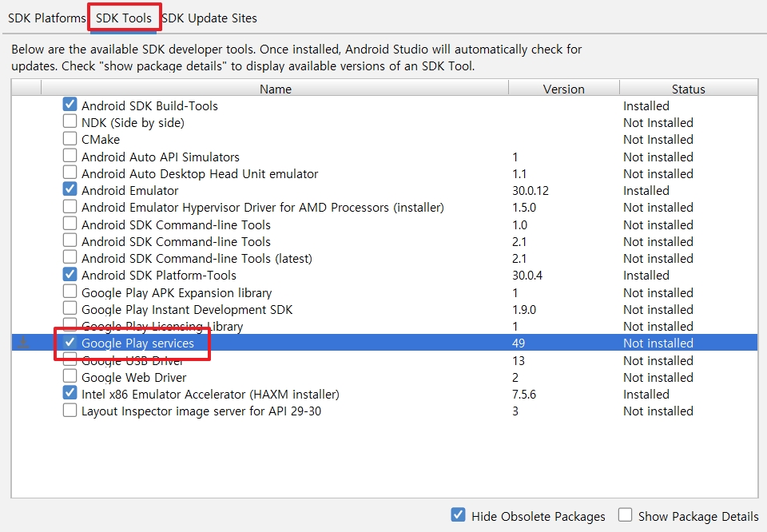Viewport: 767px width, 532px height.
Task: Check Android Auto Desktop Head Unit emulator
Action: [x=70, y=172]
